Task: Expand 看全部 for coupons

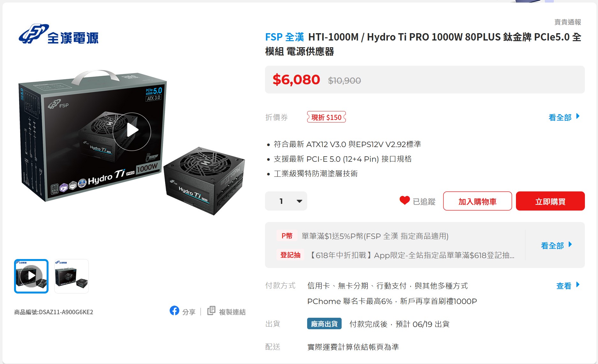Action: 564,117
